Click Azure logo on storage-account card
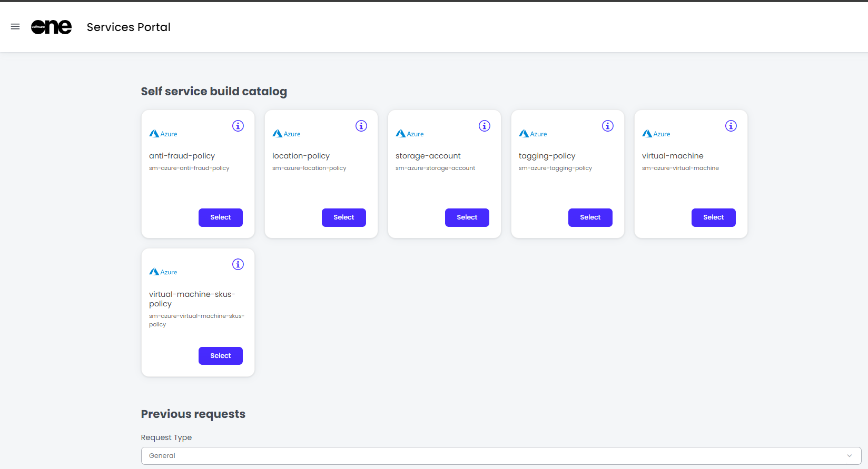The height and width of the screenshot is (469, 868). pyautogui.click(x=410, y=134)
